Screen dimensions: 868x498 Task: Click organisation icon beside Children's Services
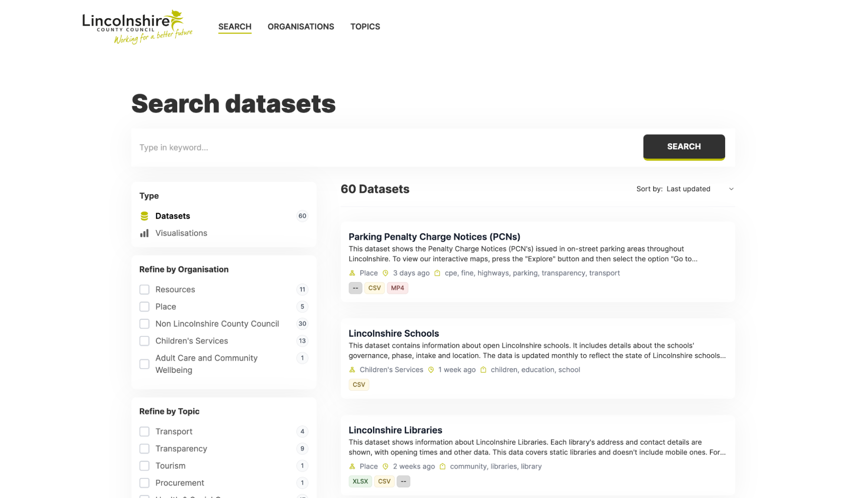tap(352, 370)
